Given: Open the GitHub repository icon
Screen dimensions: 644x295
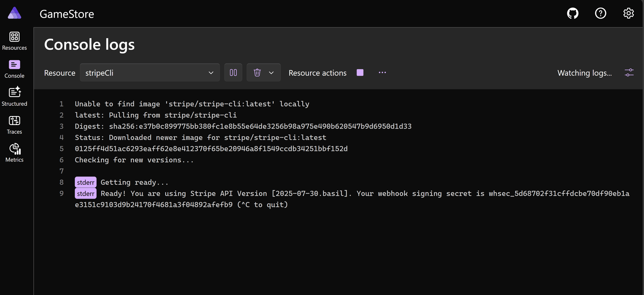Looking at the screenshot, I should coord(573,13).
